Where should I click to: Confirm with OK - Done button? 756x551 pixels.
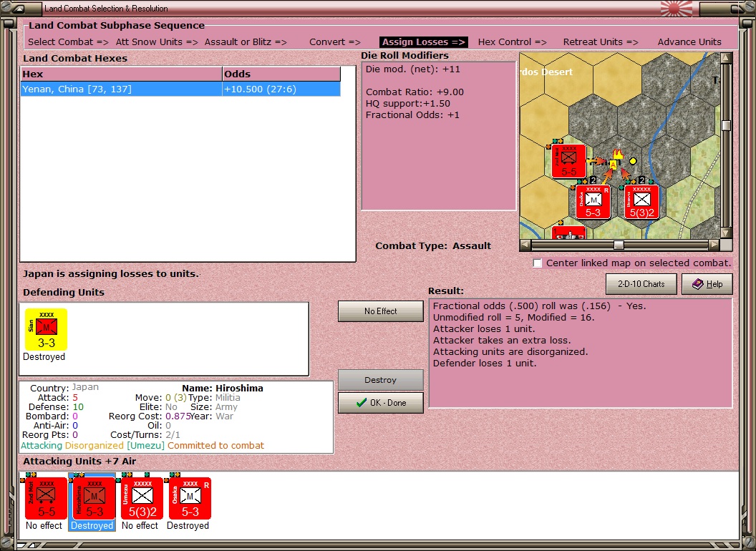pos(380,403)
